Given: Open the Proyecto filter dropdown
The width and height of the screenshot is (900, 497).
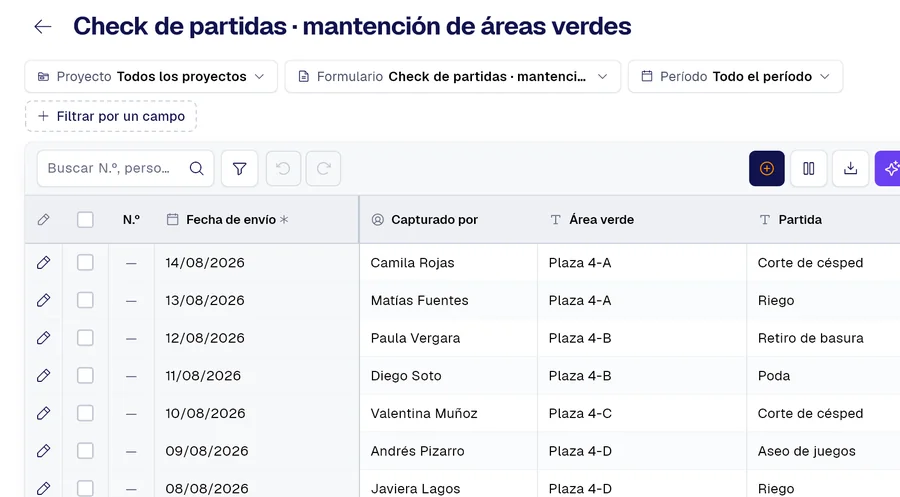Looking at the screenshot, I should click(x=151, y=76).
